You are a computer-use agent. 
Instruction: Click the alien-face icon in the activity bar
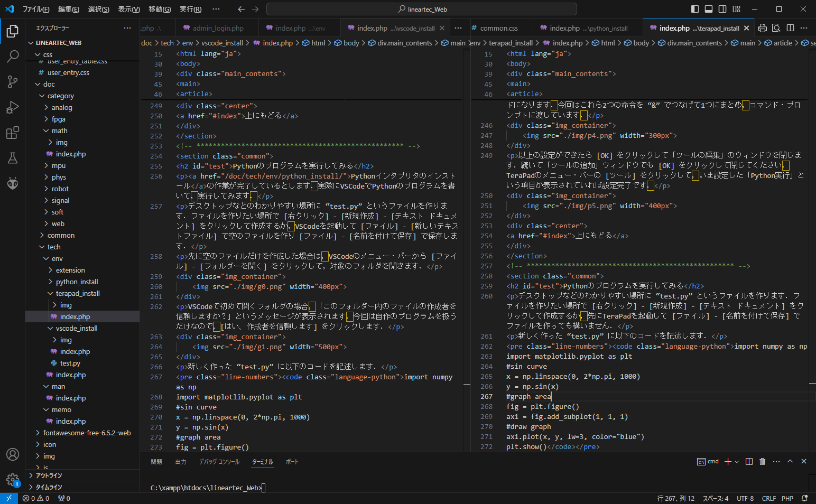[13, 183]
